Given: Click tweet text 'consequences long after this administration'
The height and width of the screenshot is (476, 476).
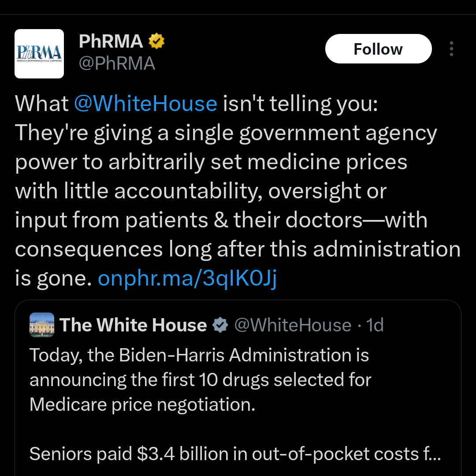Looking at the screenshot, I should 238,249.
